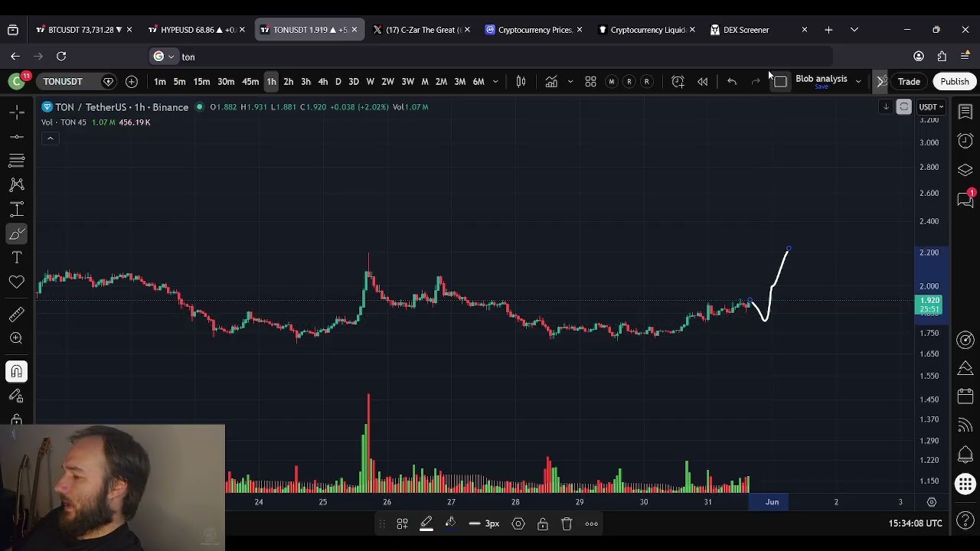Open the candlestick chart style selector
980x551 pixels.
tap(521, 81)
